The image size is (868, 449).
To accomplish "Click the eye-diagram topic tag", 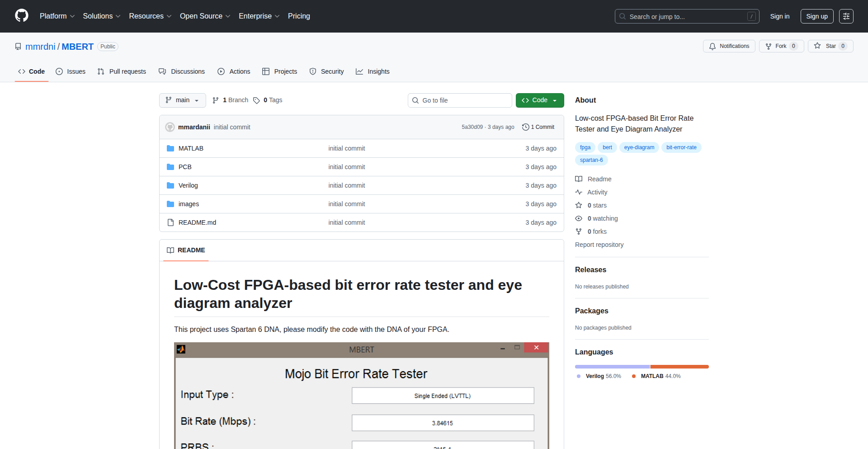I will click(639, 147).
